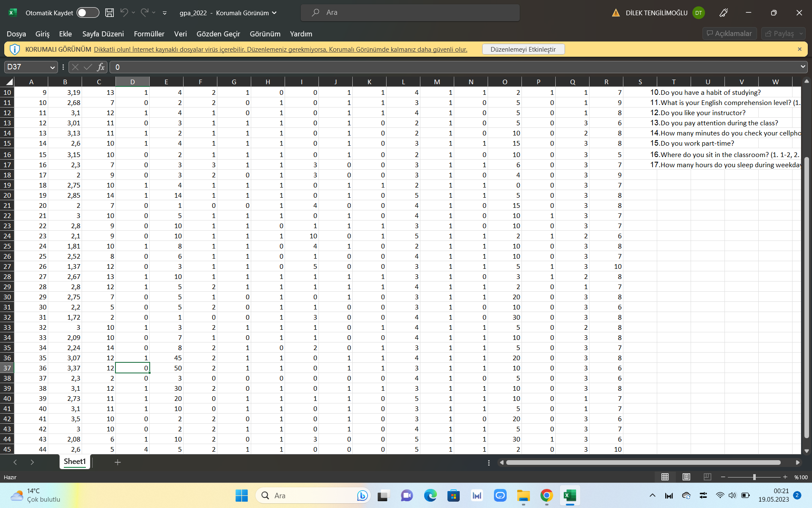The image size is (812, 508).
Task: Open Açıklamalar with the comments icon
Action: [x=729, y=33]
